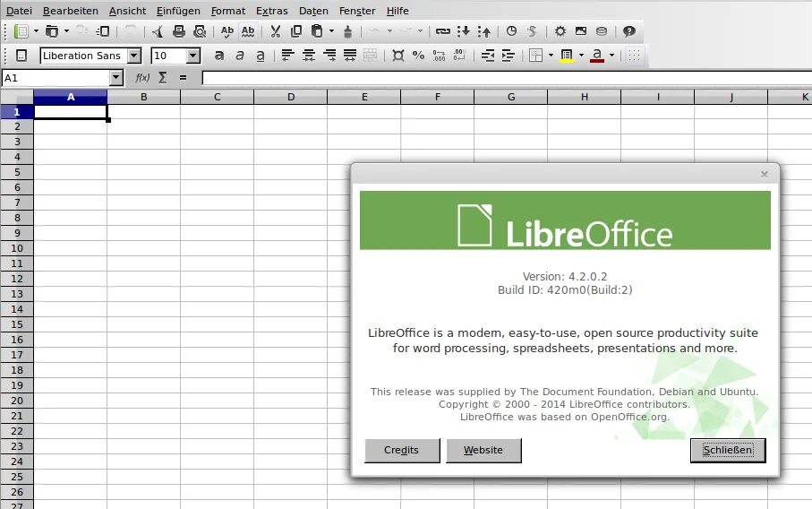Open the Datei menu
The width and height of the screenshot is (812, 509).
click(x=19, y=11)
